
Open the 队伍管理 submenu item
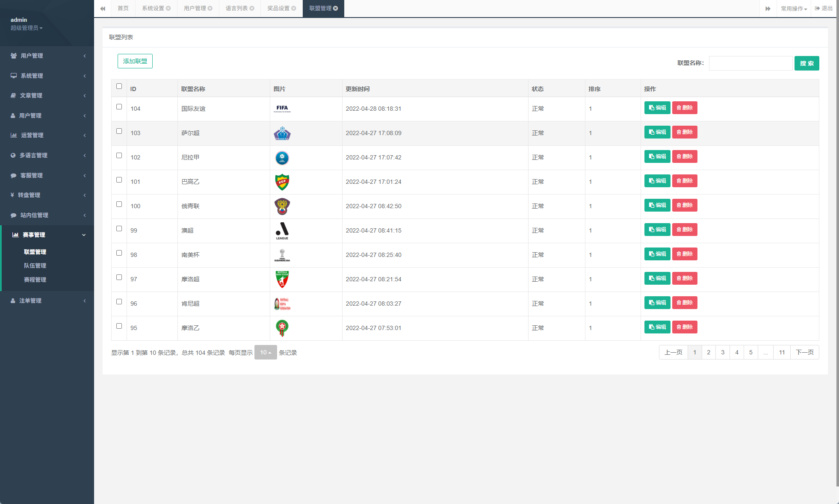35,266
